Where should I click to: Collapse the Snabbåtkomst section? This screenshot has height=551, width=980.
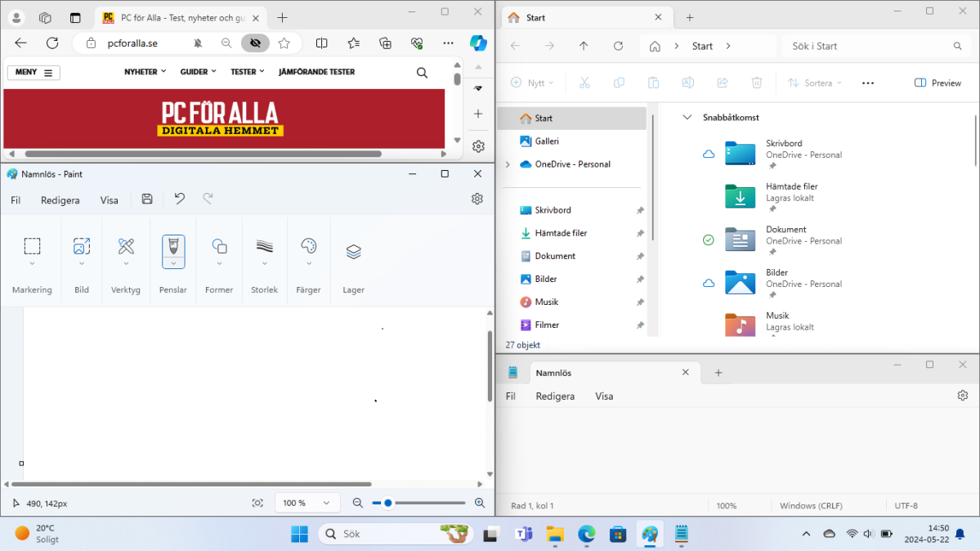point(687,118)
